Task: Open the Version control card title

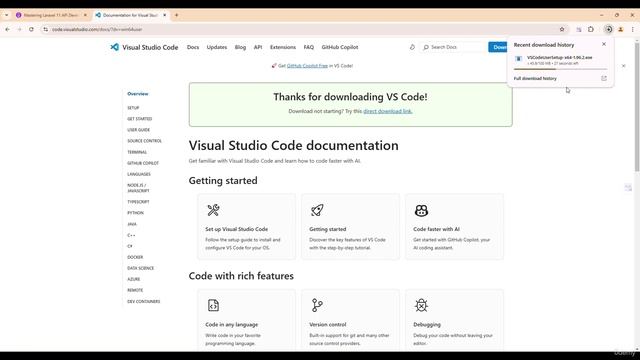Action: [327, 324]
